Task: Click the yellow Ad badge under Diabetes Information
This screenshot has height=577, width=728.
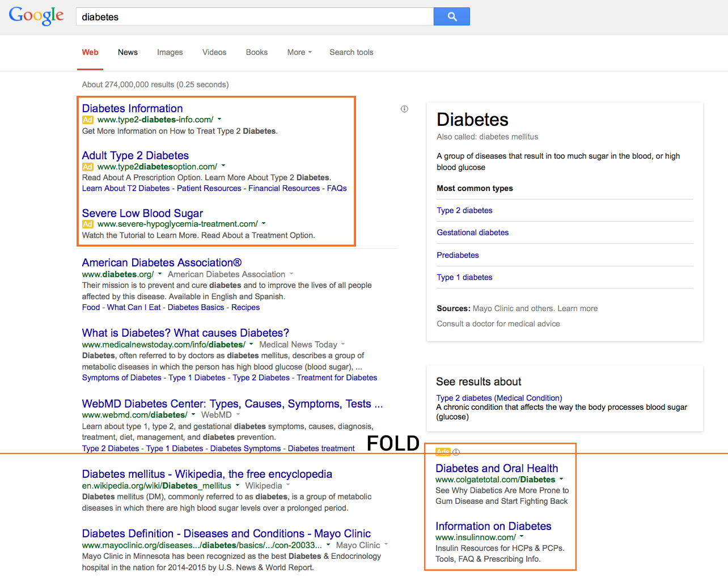Action: 87,120
